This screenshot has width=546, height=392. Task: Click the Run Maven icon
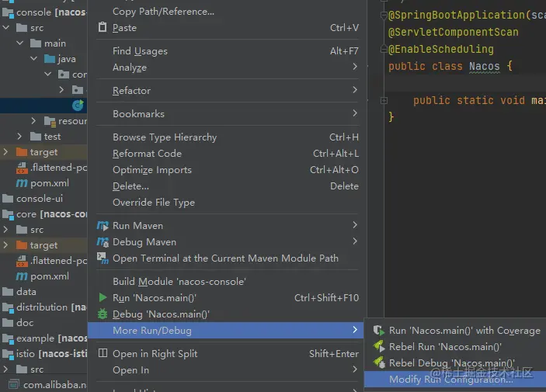click(103, 226)
